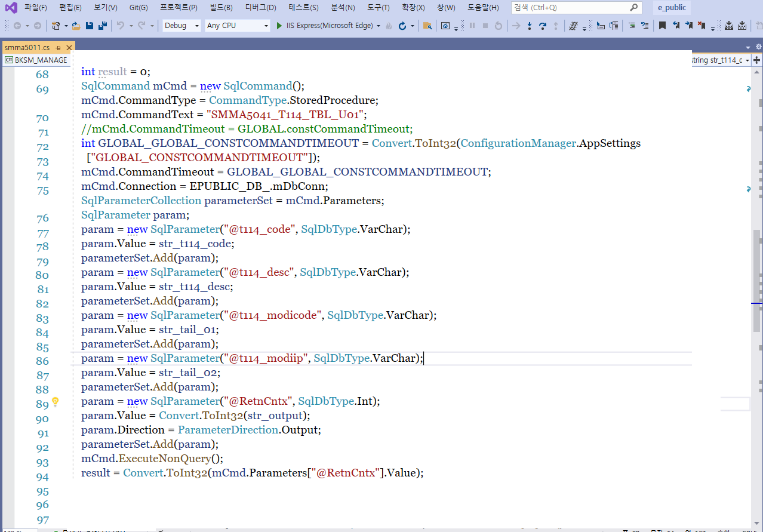Click the search magnifier icon in the search box

click(633, 8)
